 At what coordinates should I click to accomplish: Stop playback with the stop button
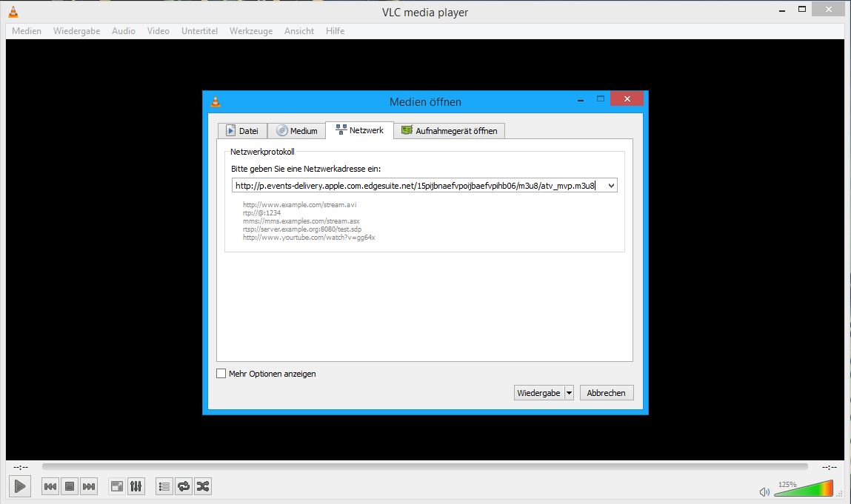point(70,487)
